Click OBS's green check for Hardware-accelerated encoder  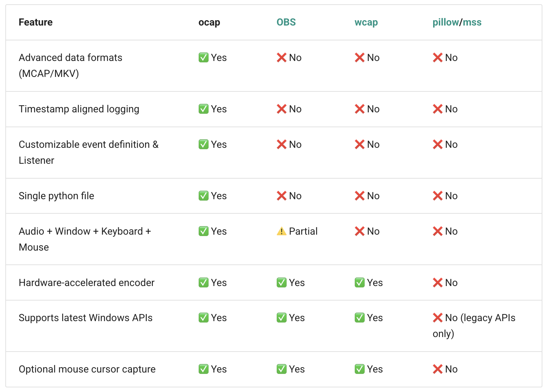(282, 283)
